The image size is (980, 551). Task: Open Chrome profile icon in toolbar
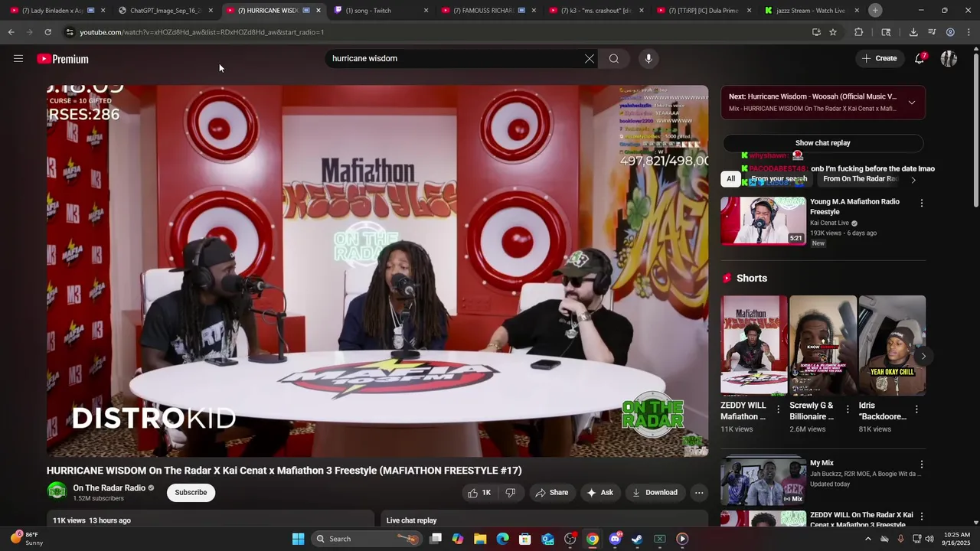pos(950,32)
